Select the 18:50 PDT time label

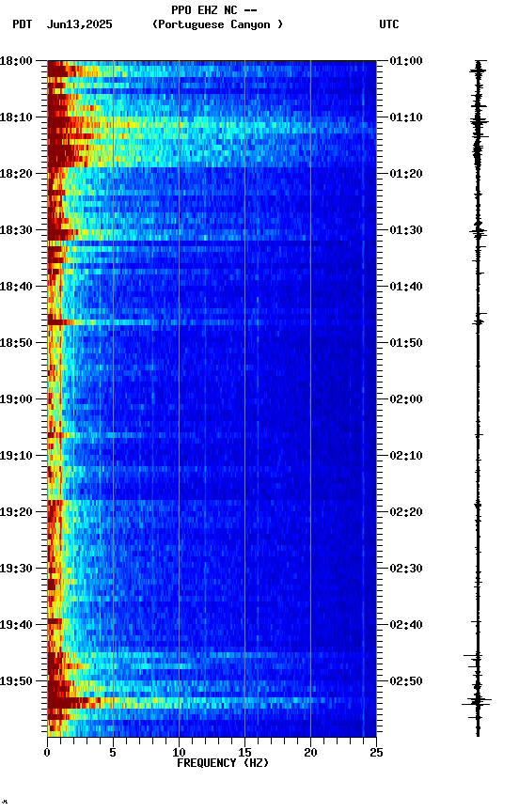(x=16, y=343)
